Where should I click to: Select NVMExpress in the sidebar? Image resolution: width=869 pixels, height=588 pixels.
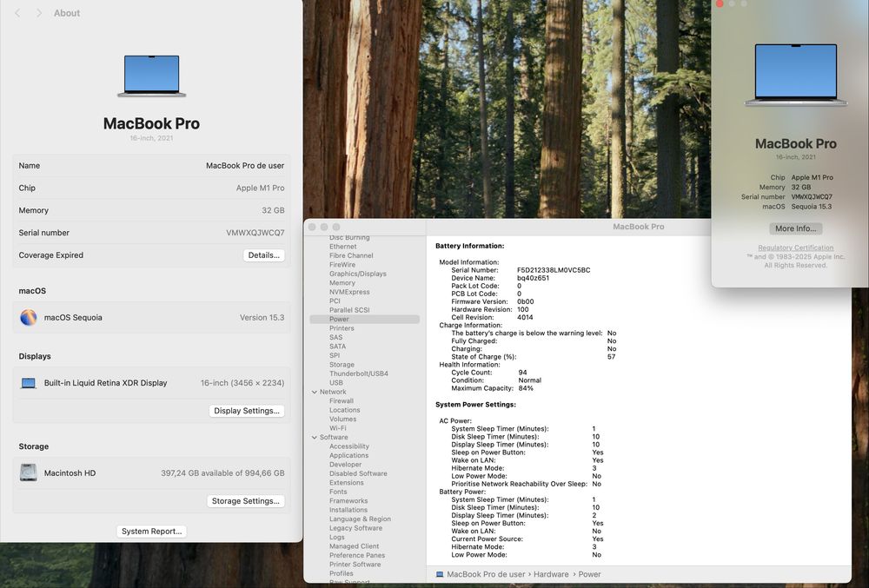pos(349,292)
